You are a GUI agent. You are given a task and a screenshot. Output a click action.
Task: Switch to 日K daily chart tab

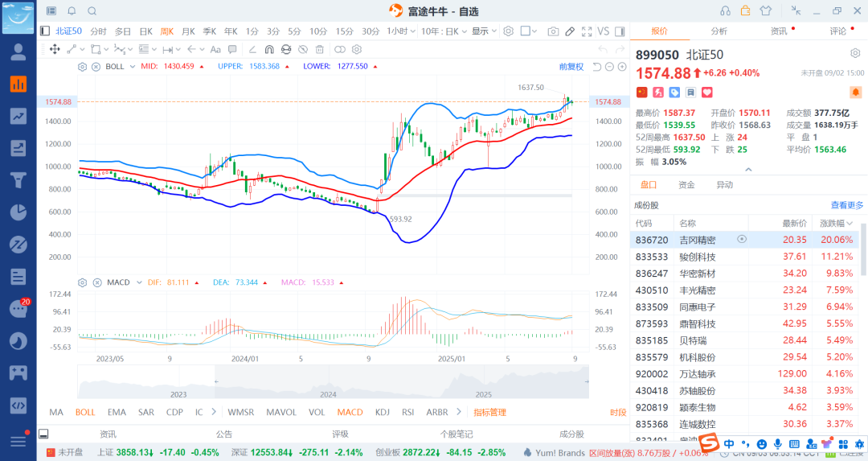145,31
